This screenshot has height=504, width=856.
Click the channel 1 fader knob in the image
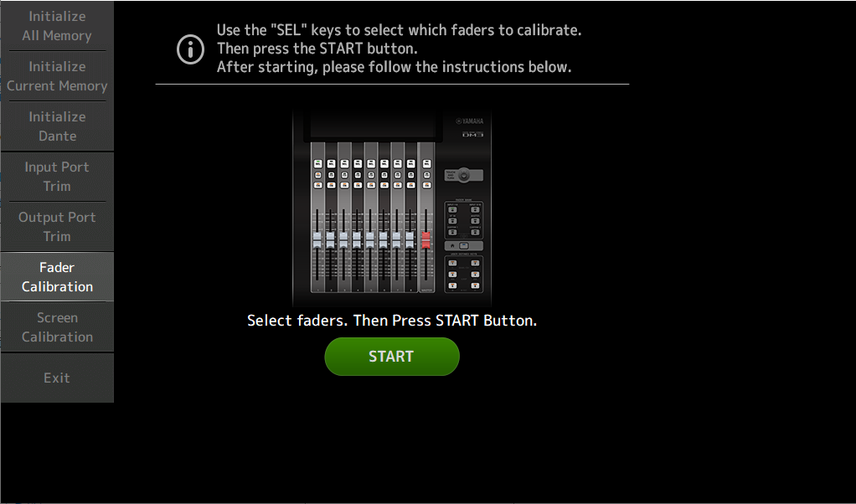coord(317,240)
